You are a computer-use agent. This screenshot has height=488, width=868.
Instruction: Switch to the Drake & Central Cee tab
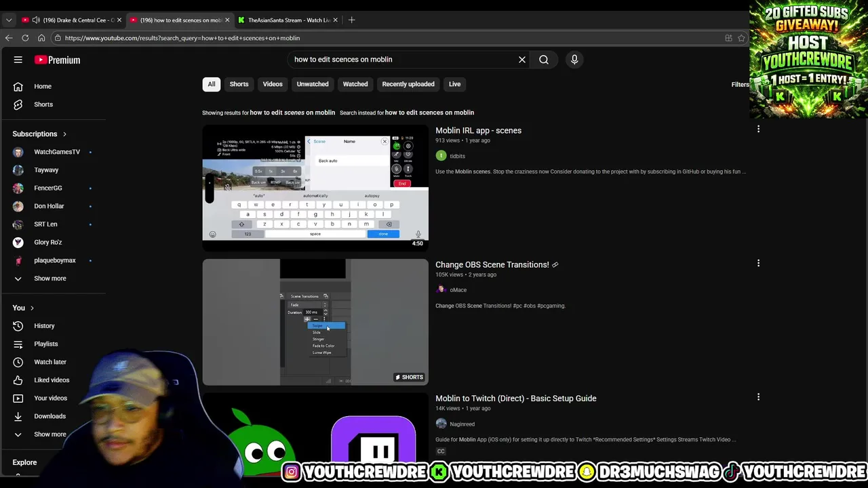(x=71, y=20)
